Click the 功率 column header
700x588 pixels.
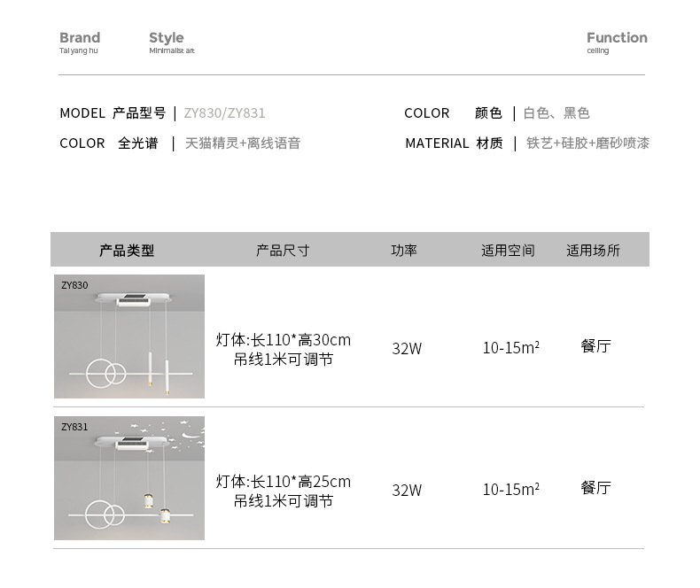pyautogui.click(x=404, y=251)
